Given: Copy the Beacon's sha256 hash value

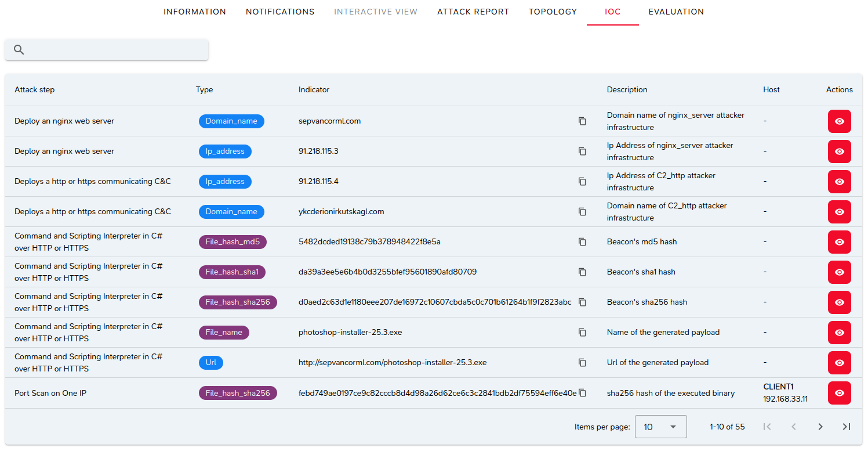Looking at the screenshot, I should 582,302.
